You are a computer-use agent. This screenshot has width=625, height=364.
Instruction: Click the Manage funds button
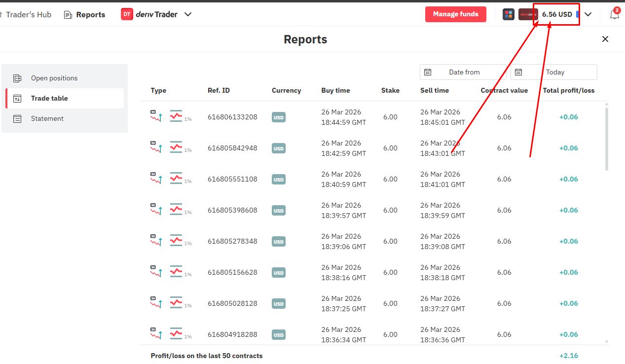point(455,14)
